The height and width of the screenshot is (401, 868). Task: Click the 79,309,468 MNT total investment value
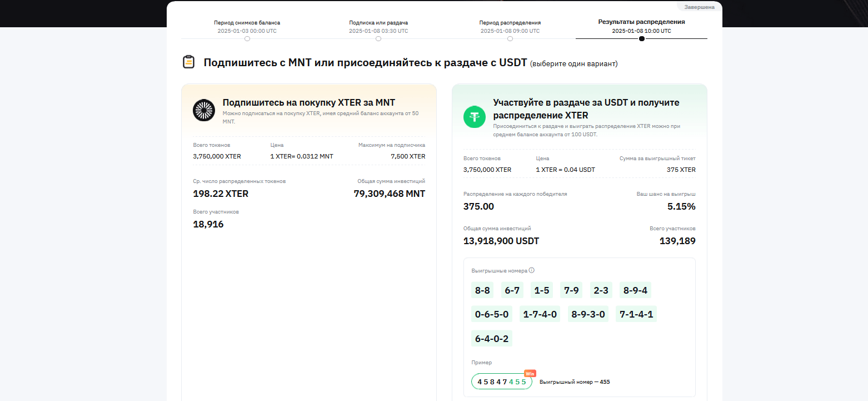(389, 194)
